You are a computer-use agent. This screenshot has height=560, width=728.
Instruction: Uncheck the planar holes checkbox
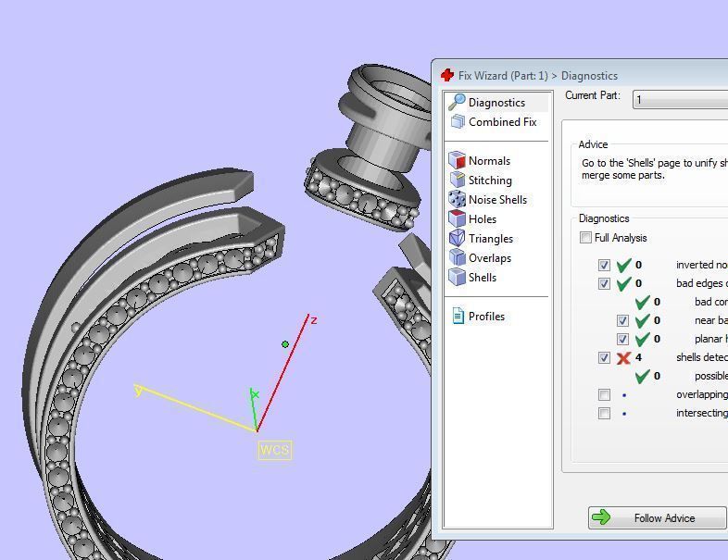[x=622, y=339]
